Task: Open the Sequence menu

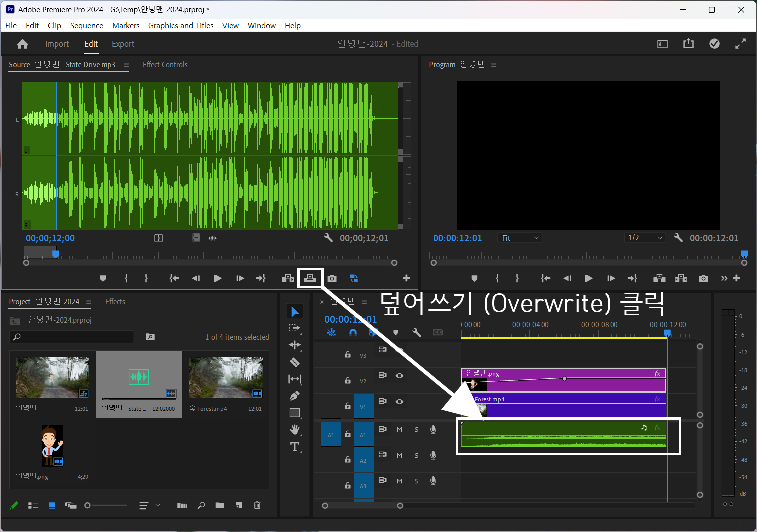Action: point(86,25)
